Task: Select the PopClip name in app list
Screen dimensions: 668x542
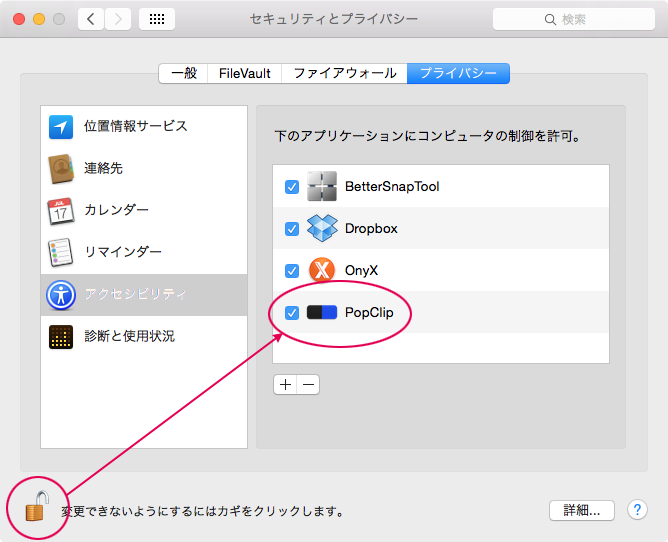Action: click(x=369, y=313)
